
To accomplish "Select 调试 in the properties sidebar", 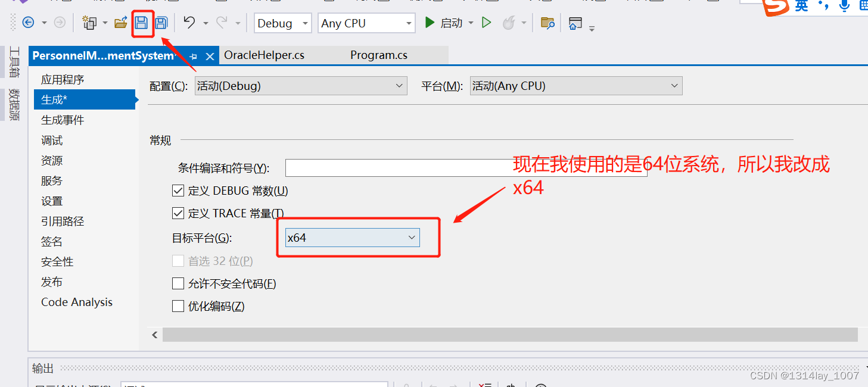I will [x=51, y=140].
